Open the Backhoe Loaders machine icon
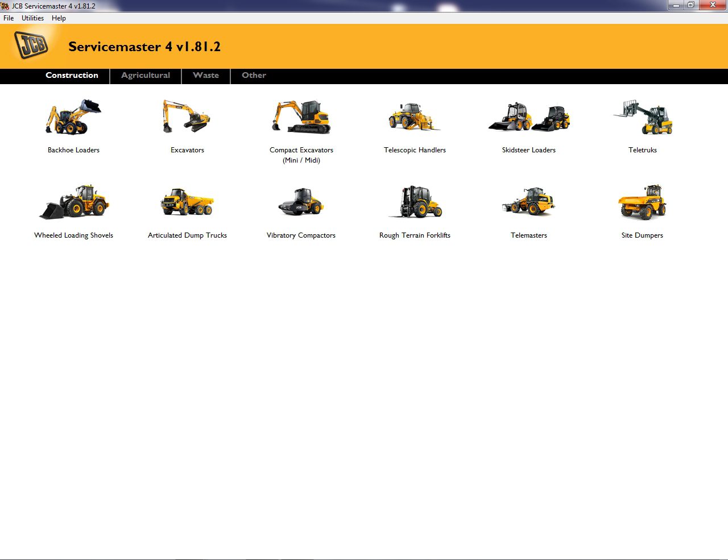Screen dimensions: 728x560 coord(73,117)
